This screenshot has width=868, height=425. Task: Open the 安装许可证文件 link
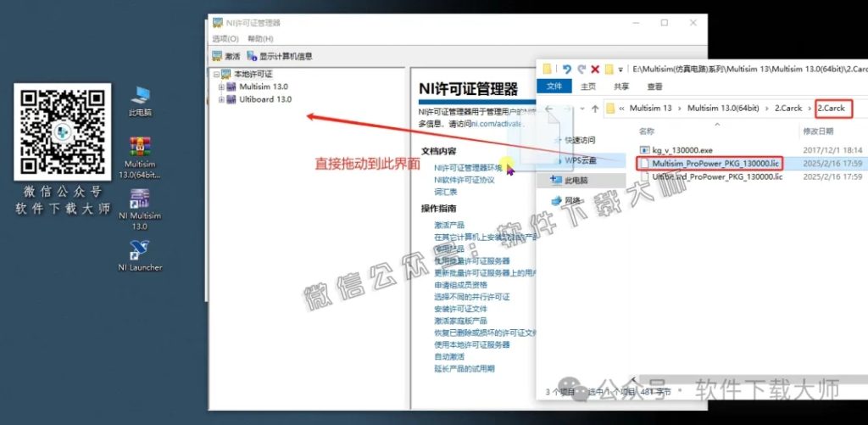[x=460, y=309]
